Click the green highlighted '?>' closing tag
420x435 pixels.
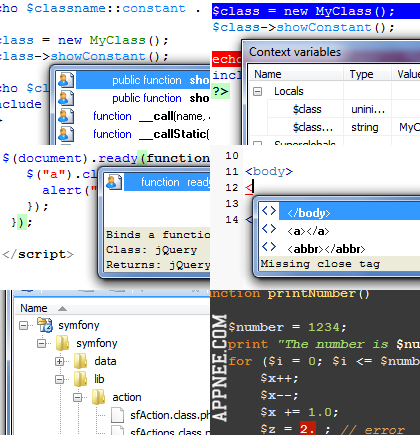(x=220, y=91)
